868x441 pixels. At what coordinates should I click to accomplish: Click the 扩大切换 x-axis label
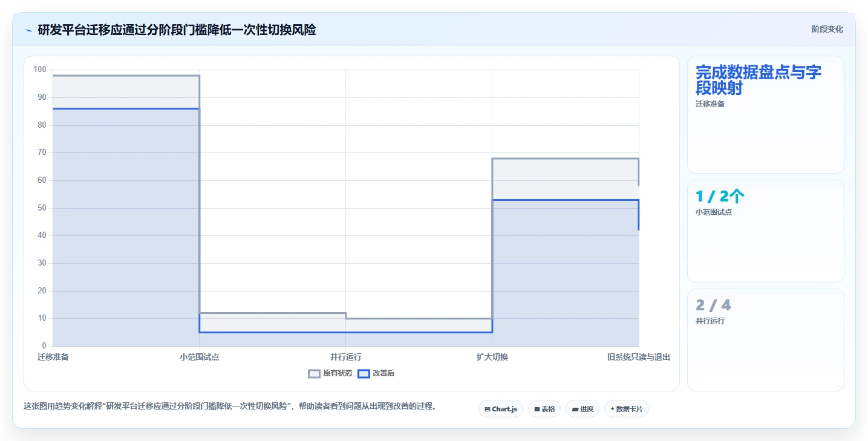pos(492,357)
